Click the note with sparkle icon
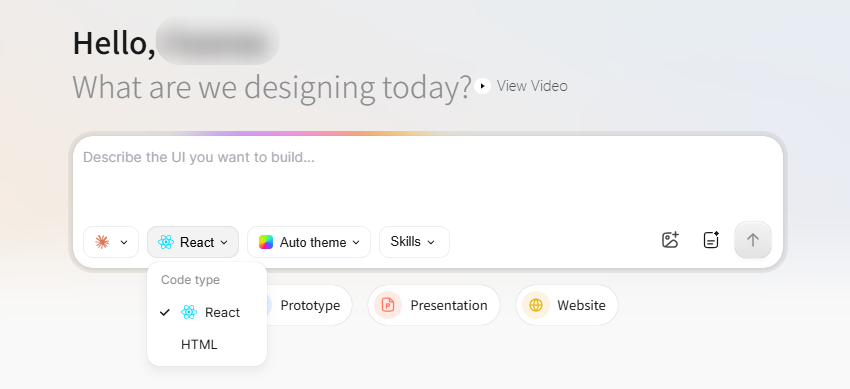The height and width of the screenshot is (389, 850). (711, 240)
